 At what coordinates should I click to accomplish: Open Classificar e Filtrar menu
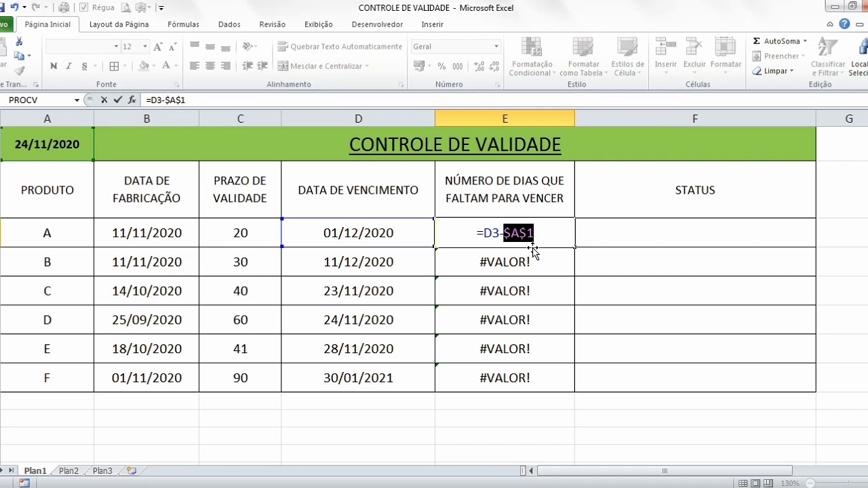(828, 57)
